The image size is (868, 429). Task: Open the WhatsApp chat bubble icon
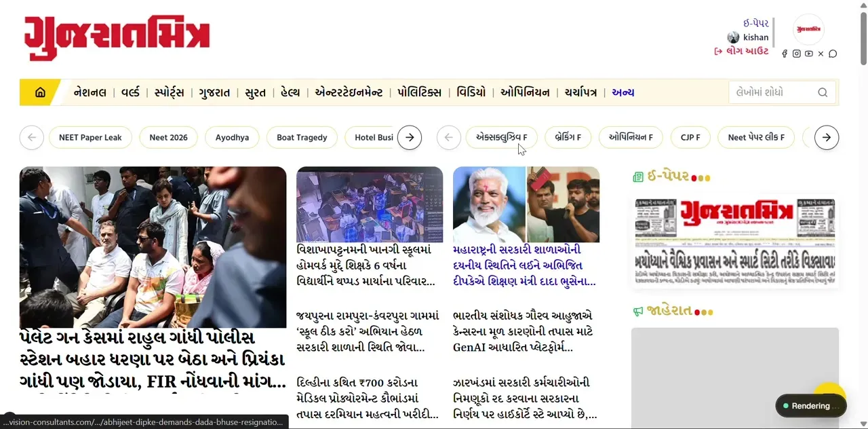[833, 54]
